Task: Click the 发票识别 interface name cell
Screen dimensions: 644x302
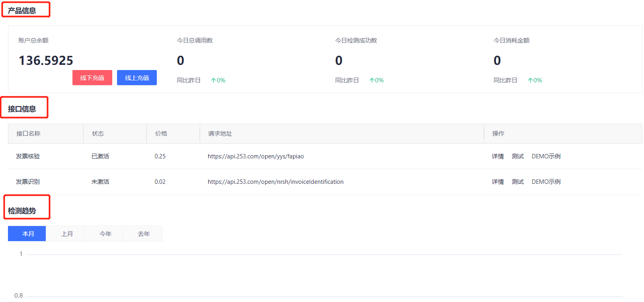Action: [28, 182]
